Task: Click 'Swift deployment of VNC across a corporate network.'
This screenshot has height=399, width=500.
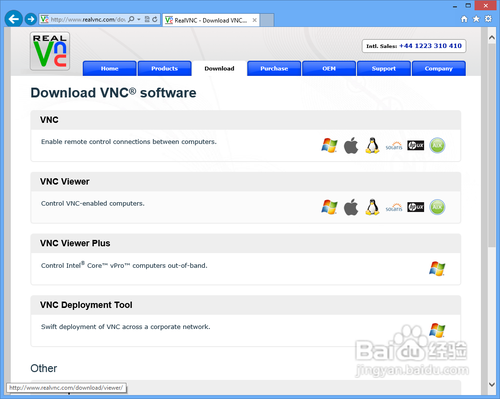Action: pyautogui.click(x=126, y=327)
